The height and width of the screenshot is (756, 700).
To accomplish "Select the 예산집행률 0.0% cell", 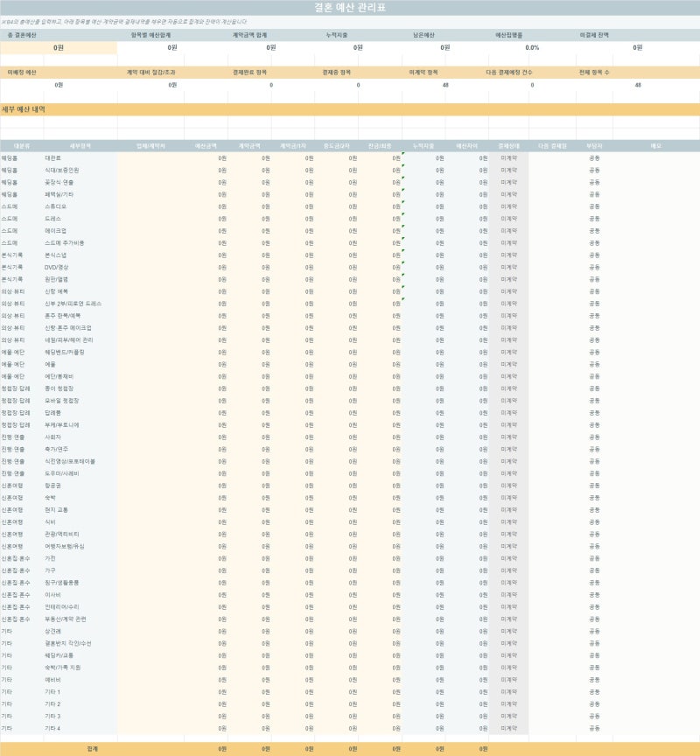I will (532, 48).
